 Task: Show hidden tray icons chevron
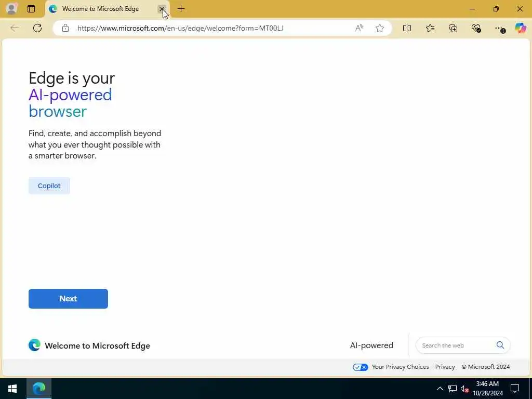440,389
